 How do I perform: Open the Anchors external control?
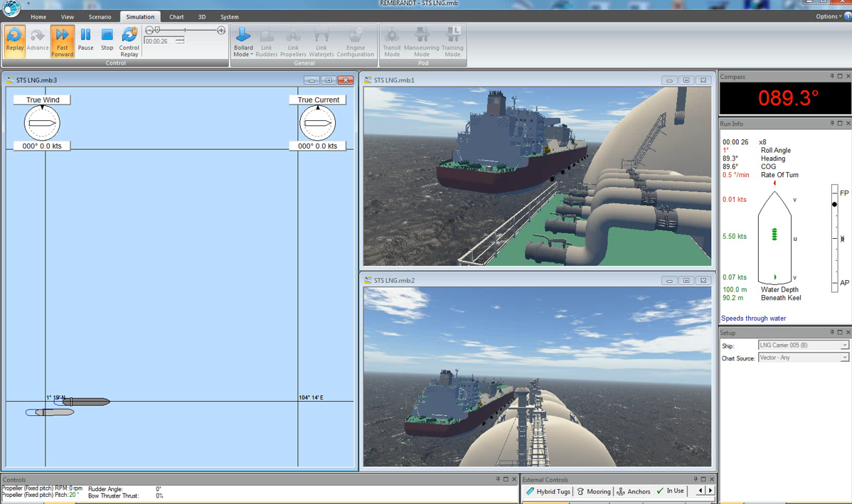click(634, 491)
